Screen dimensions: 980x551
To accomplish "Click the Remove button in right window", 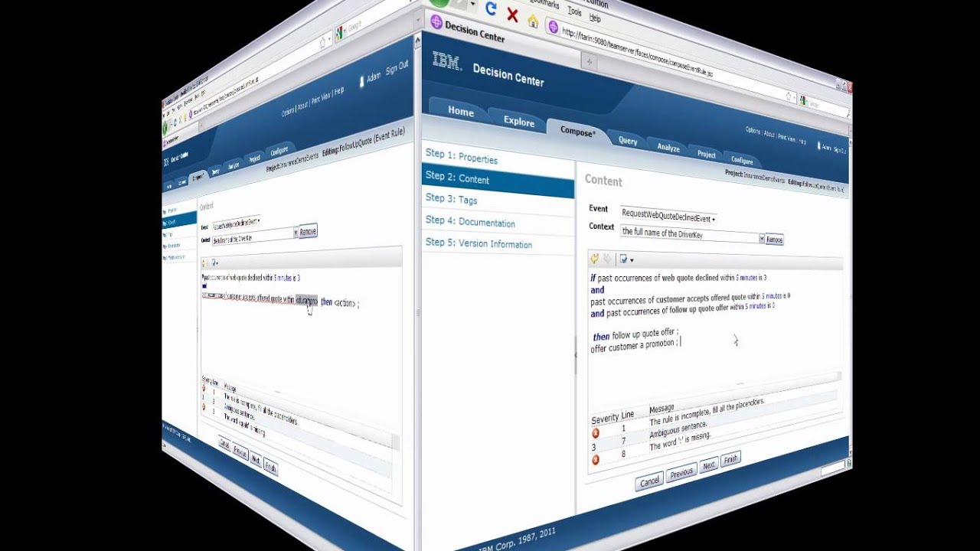I will tap(775, 240).
